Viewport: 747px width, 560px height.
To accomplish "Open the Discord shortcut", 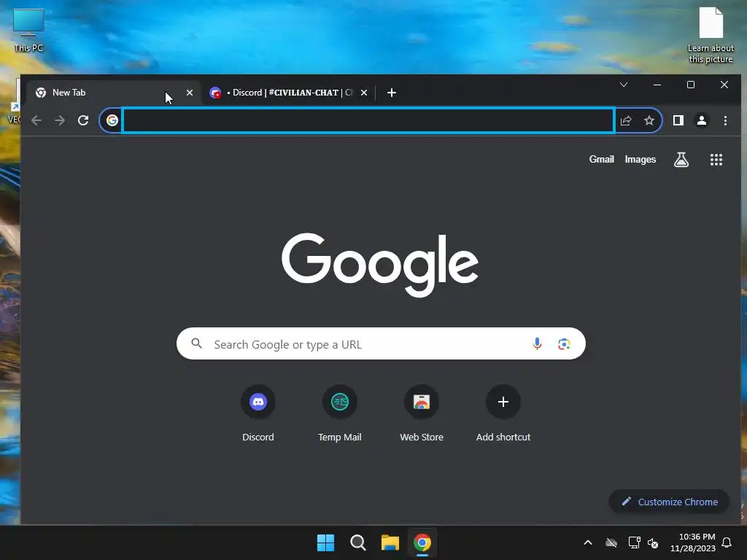I will [x=258, y=413].
